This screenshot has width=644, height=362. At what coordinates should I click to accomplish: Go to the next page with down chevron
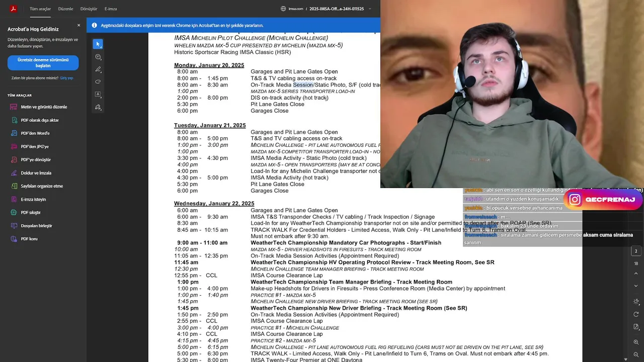(x=636, y=286)
